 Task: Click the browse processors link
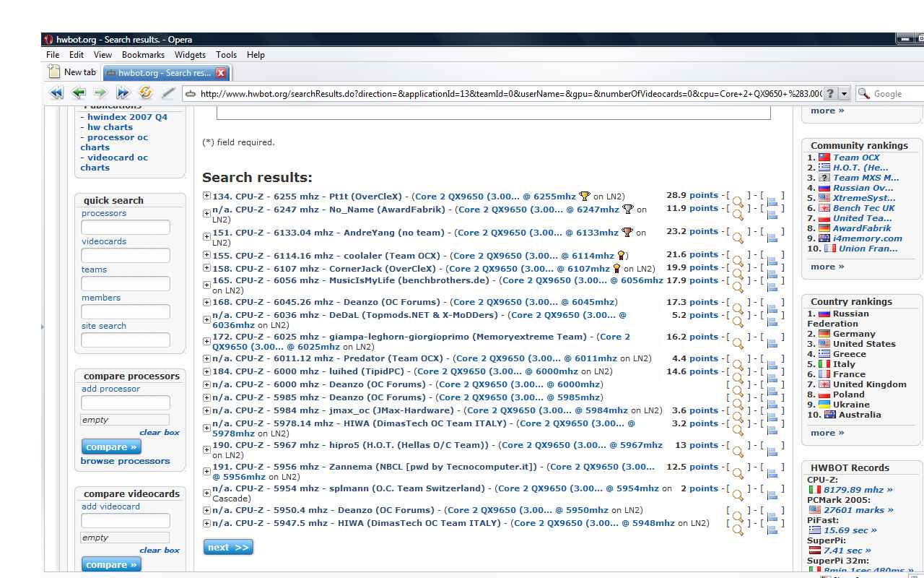(125, 461)
